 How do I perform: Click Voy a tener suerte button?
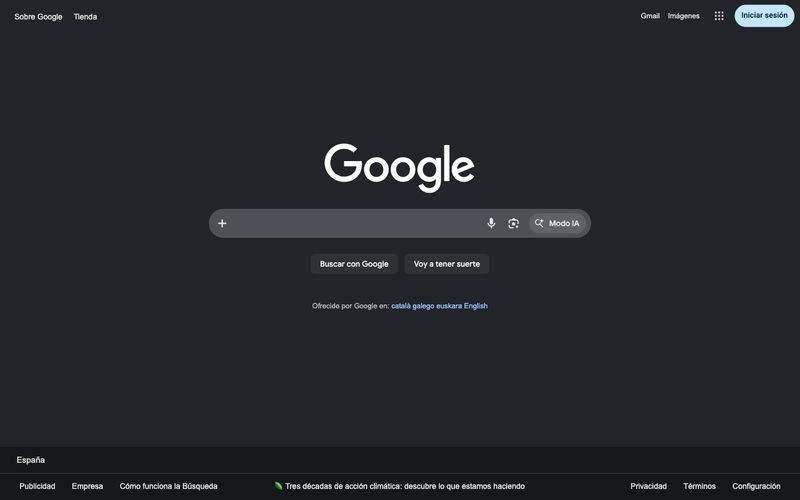tap(447, 264)
